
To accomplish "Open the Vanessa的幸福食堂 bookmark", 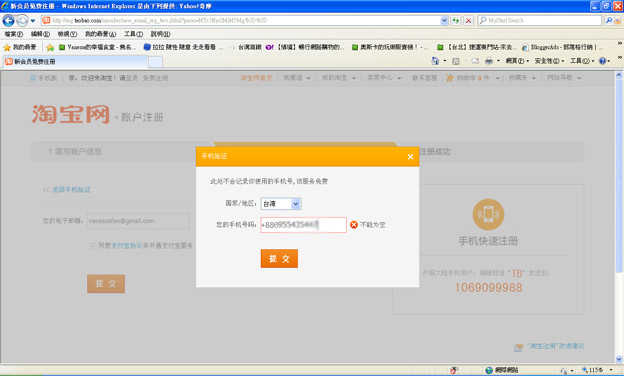I will click(x=98, y=47).
